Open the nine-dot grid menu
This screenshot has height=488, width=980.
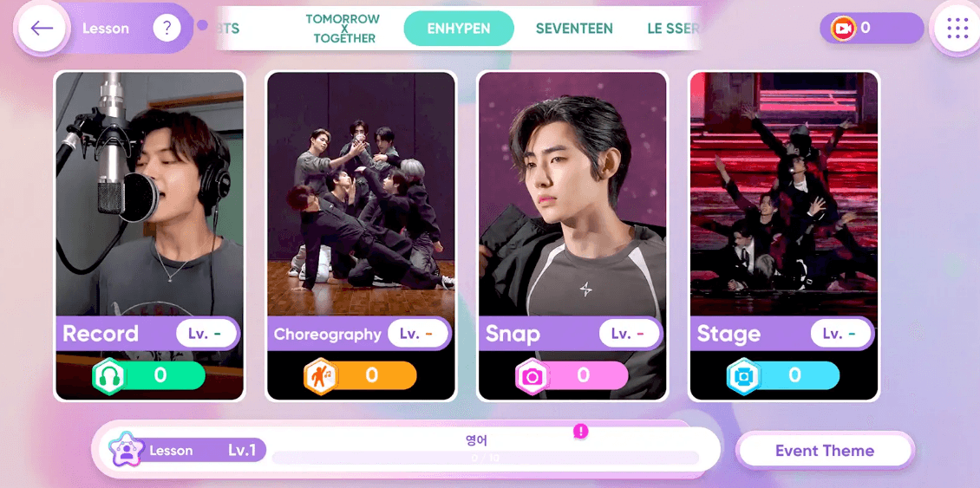pyautogui.click(x=957, y=28)
